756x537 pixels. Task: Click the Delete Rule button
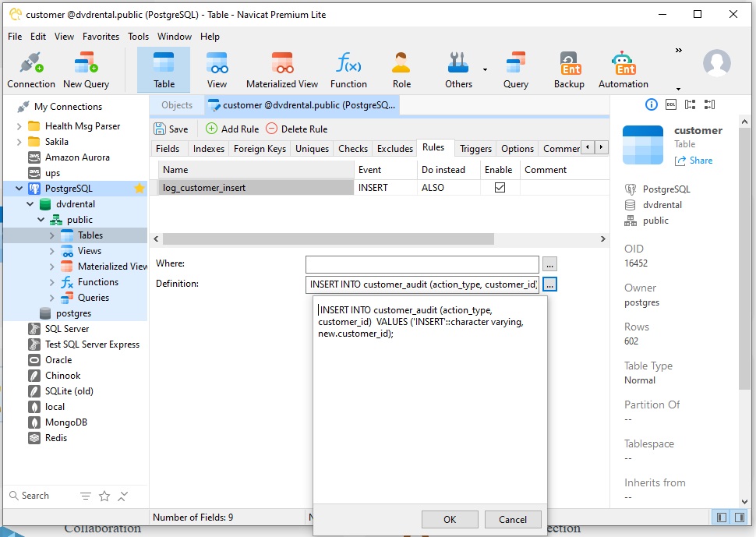point(297,129)
